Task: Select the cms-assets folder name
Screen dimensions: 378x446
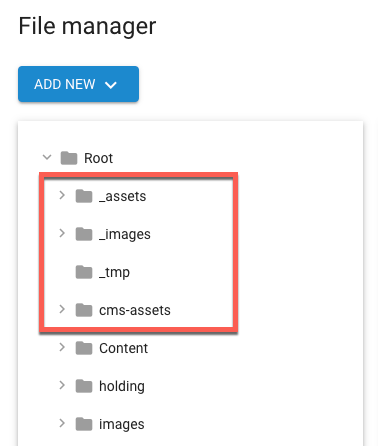Action: (x=135, y=310)
